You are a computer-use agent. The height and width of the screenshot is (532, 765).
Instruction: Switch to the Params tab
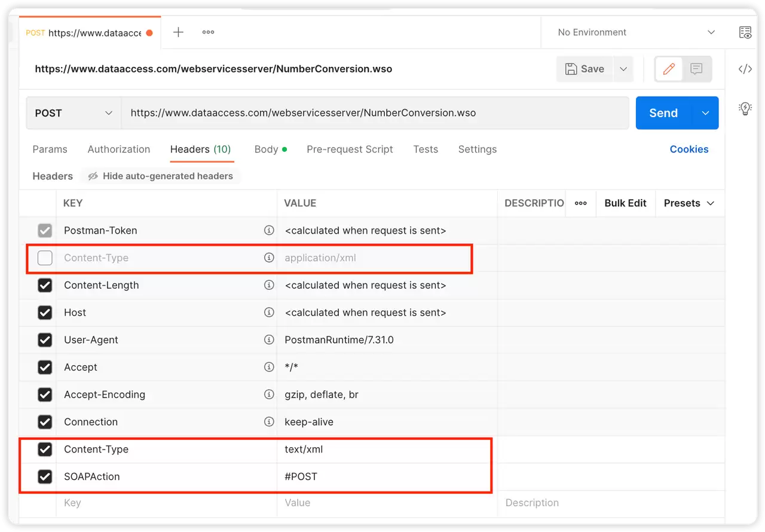coord(50,149)
